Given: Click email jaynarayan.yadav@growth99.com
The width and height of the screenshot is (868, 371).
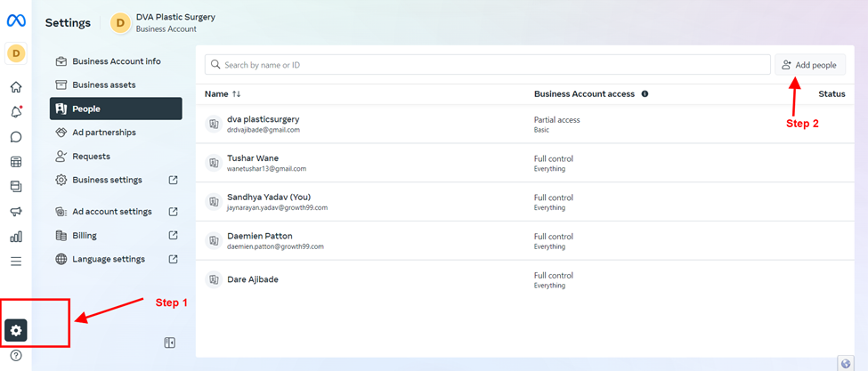Looking at the screenshot, I should (278, 208).
